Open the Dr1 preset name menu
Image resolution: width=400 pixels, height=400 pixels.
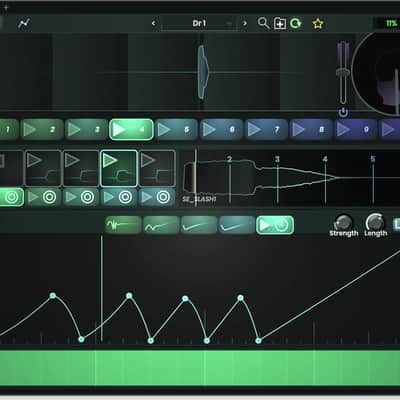(199, 23)
